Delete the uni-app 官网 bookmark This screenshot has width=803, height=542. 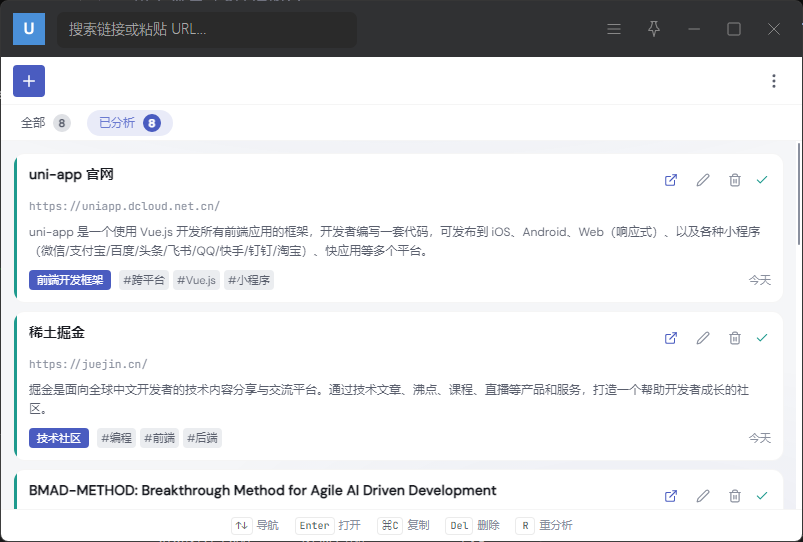(735, 180)
